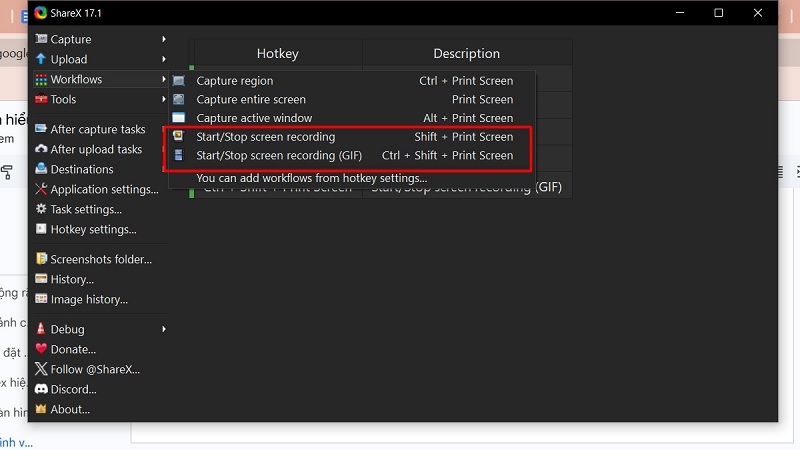Expand the Capture submenu arrow
This screenshot has width=800, height=450.
coord(164,39)
